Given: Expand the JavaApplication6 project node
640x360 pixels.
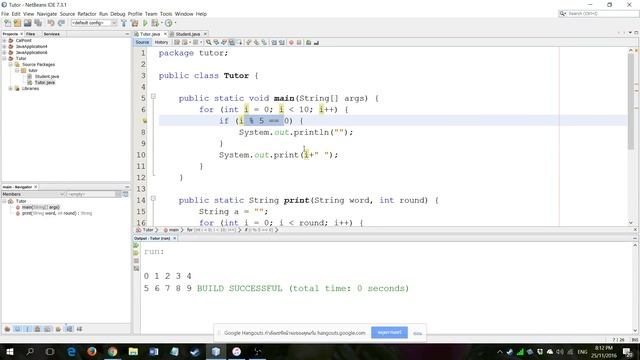Looking at the screenshot, I should coord(4,52).
